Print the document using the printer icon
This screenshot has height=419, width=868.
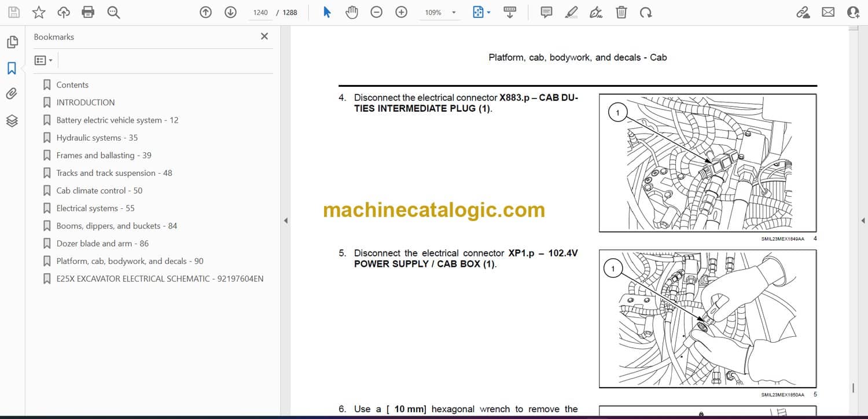click(88, 12)
